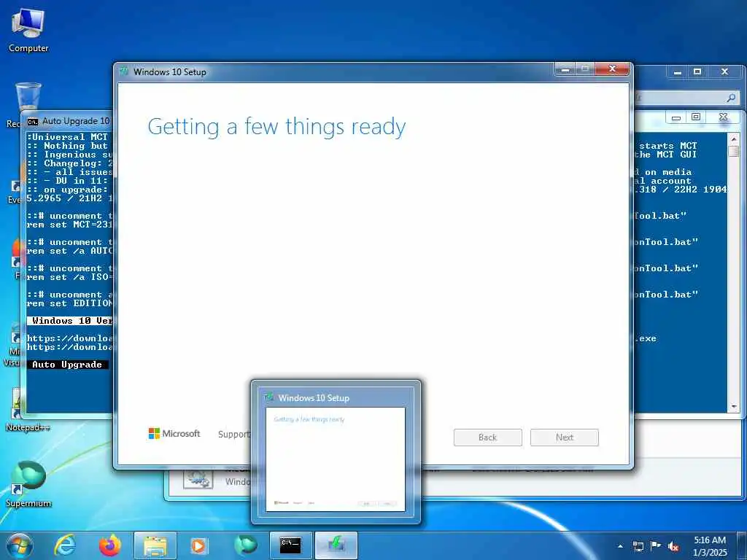Viewport: 747px width, 560px height.
Task: Select the Windows 10 Setup taskbar button
Action: coord(336,545)
